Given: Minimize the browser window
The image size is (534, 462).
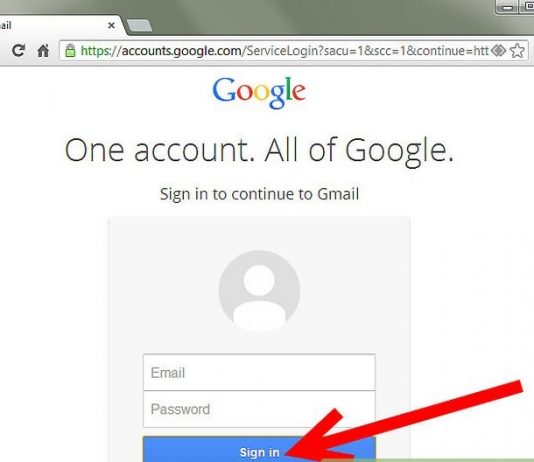Looking at the screenshot, I should pos(507,7).
